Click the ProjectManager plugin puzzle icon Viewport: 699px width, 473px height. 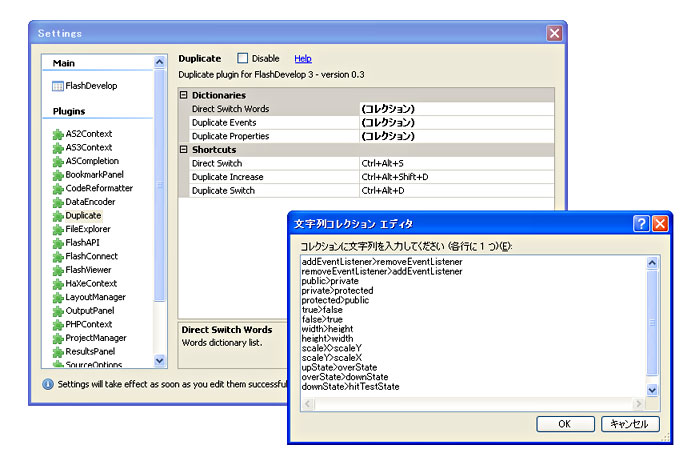tap(58, 338)
